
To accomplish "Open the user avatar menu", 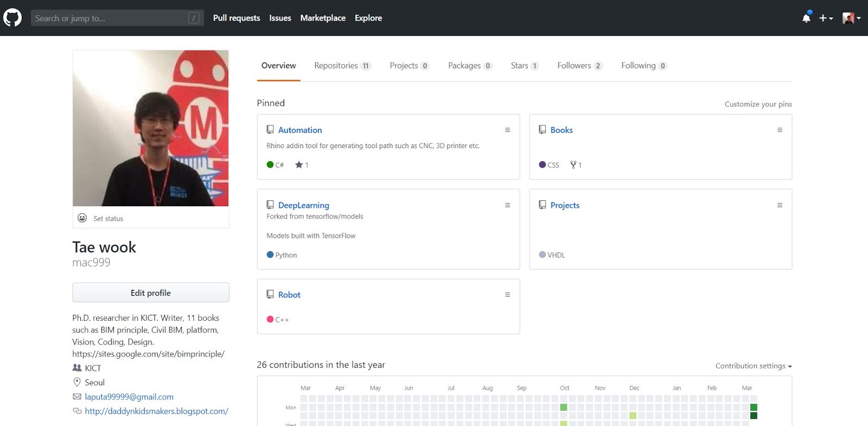I will click(851, 18).
